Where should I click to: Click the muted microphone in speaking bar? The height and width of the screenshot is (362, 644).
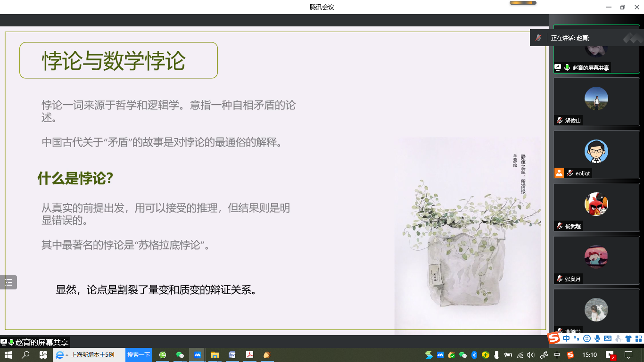tap(538, 38)
